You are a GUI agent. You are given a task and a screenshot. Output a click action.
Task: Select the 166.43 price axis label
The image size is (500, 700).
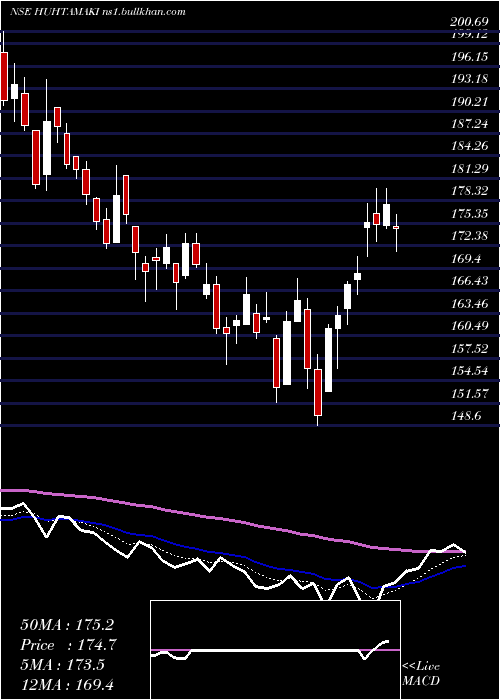click(471, 282)
